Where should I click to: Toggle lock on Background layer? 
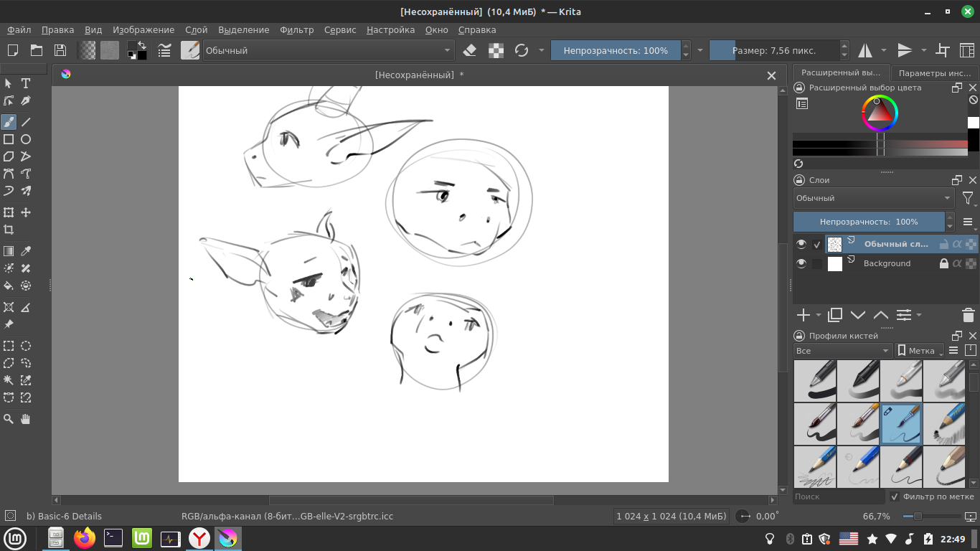[944, 263]
